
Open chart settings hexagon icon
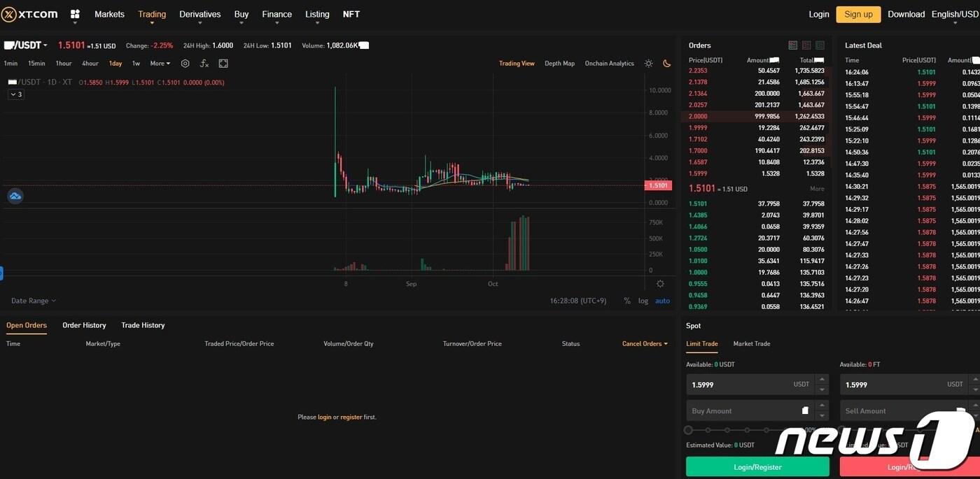(x=185, y=64)
